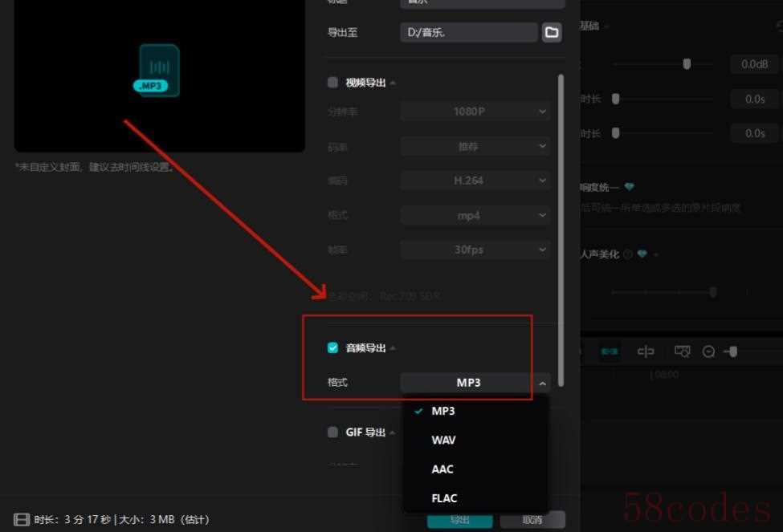Click the film strip icon beside duration
The height and width of the screenshot is (532, 783).
(x=22, y=519)
